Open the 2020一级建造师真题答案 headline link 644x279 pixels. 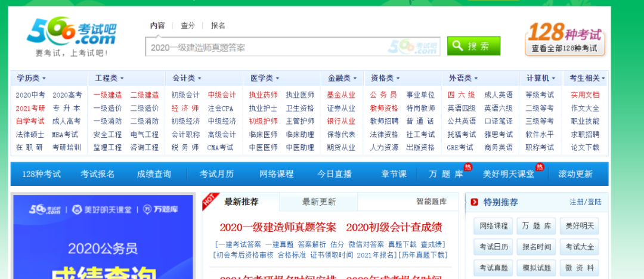coord(278,227)
